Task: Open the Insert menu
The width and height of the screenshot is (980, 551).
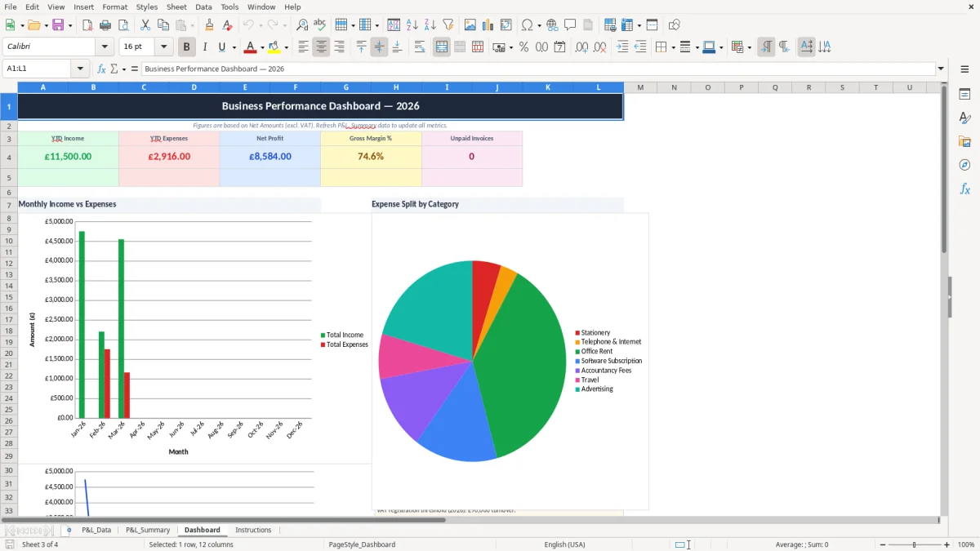Action: 84,7
